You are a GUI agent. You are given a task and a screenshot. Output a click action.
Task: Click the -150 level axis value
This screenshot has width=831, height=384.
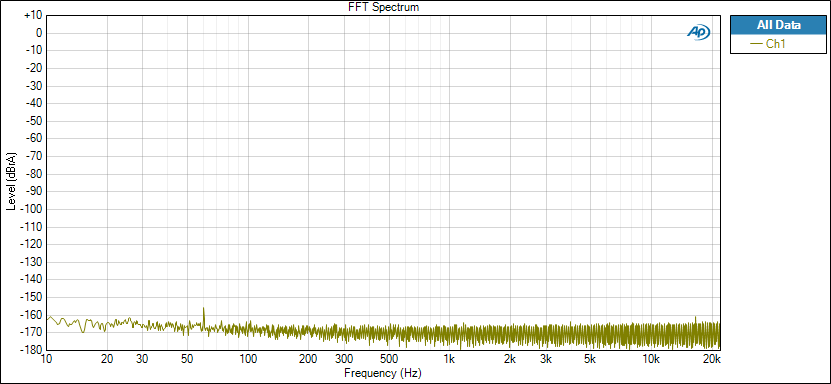[x=32, y=297]
